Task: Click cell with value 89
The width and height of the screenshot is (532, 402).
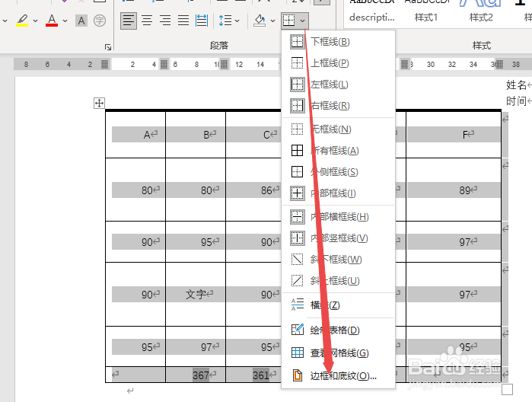Action: (454, 190)
